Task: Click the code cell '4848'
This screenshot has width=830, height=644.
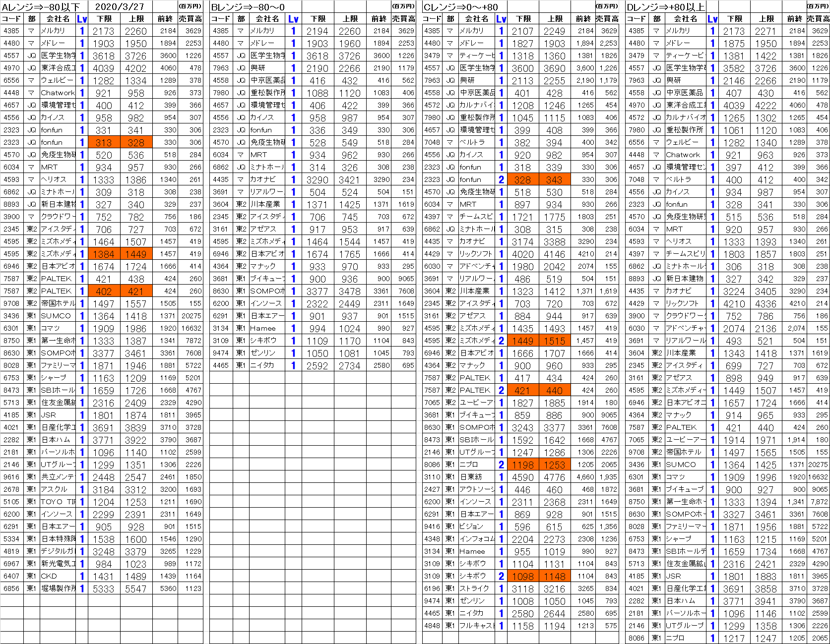Action: [x=432, y=626]
